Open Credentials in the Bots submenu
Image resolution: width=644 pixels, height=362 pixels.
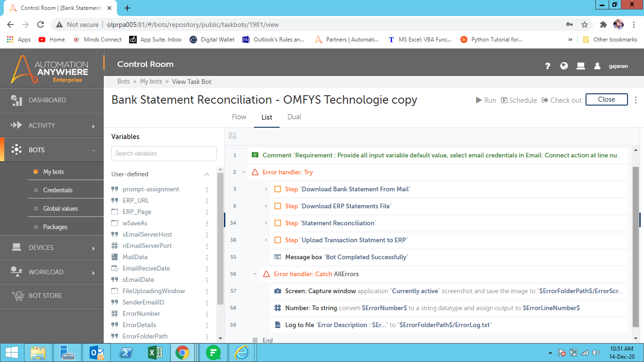click(58, 190)
